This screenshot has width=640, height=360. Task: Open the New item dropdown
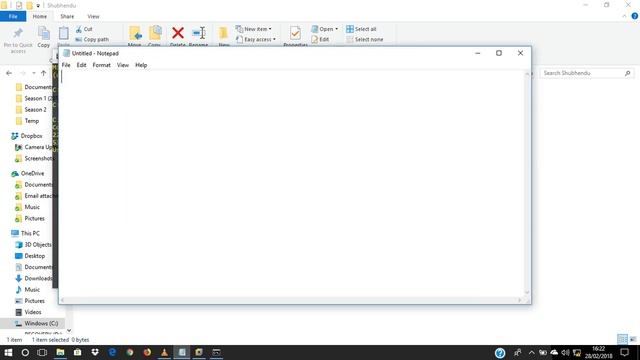[253, 29]
